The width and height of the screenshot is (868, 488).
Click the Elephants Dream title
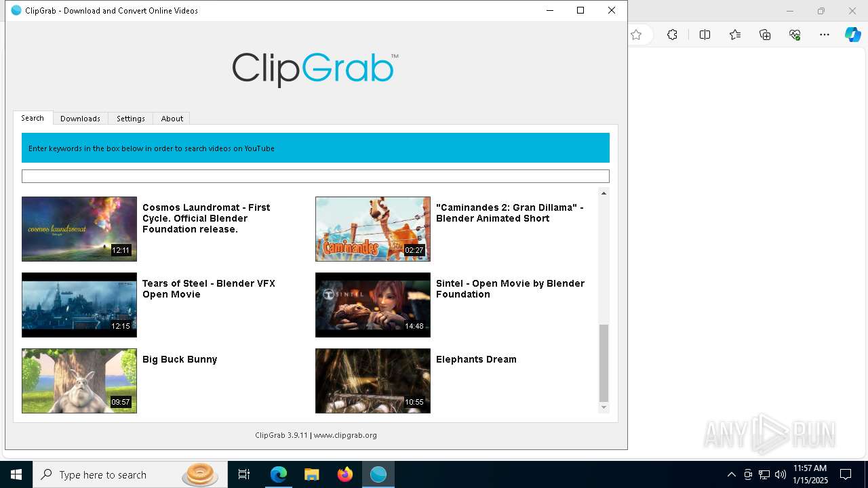(x=476, y=359)
